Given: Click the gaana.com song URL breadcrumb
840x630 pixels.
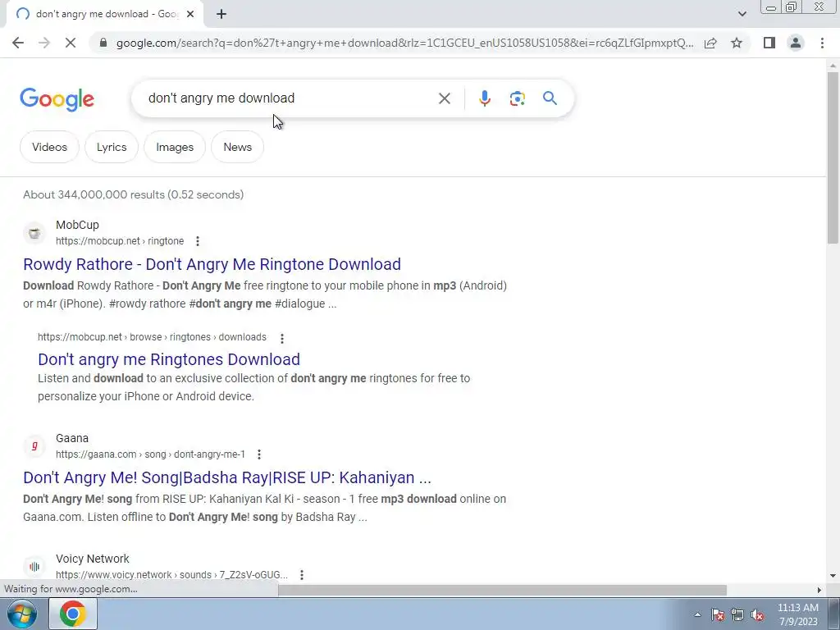Looking at the screenshot, I should pos(150,454).
